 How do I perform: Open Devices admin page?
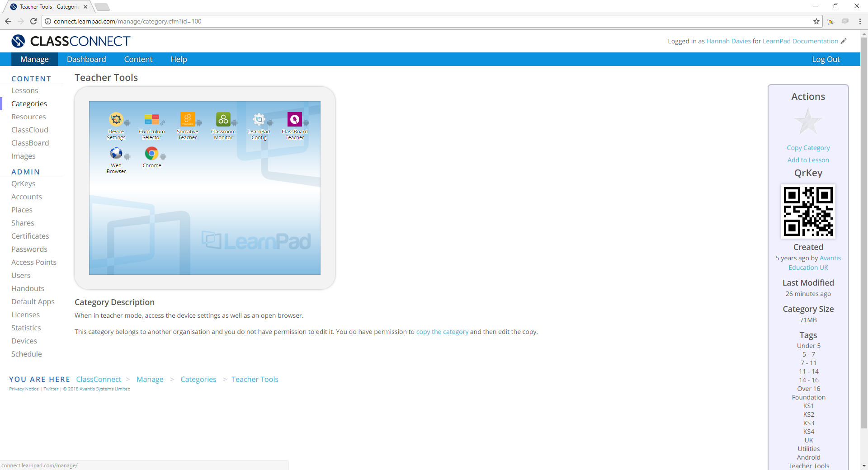point(24,341)
